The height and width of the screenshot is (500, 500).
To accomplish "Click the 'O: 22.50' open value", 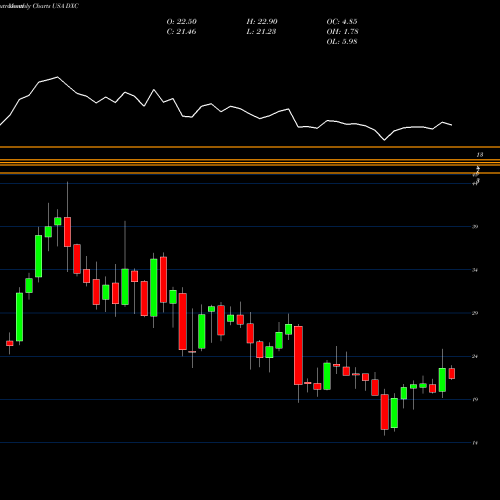I will pos(182,22).
